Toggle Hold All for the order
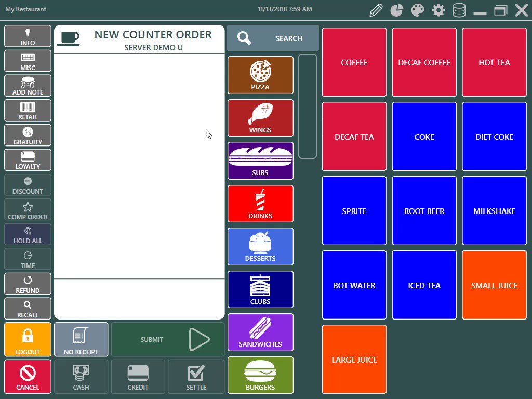The image size is (532, 399). (28, 235)
